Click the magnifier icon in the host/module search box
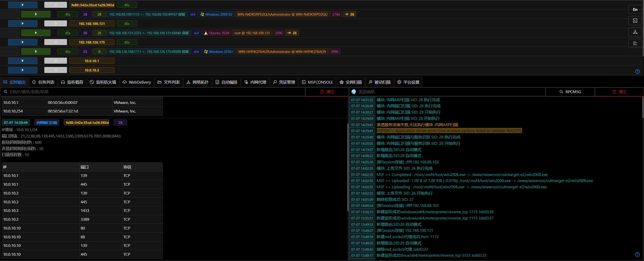 [5, 92]
